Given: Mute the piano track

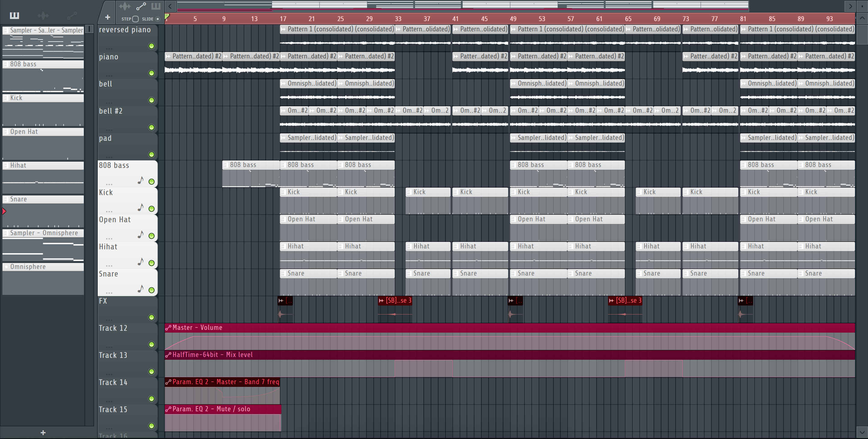Looking at the screenshot, I should click(152, 73).
